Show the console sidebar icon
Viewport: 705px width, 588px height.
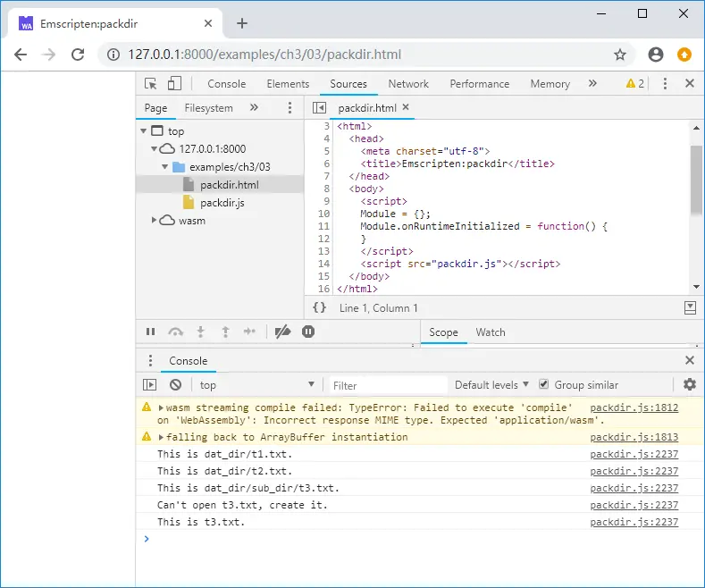pyautogui.click(x=149, y=385)
